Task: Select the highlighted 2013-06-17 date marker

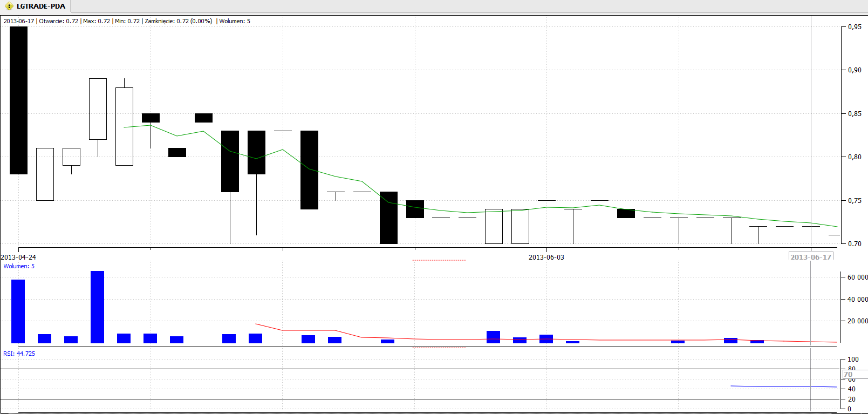Action: pyautogui.click(x=811, y=257)
